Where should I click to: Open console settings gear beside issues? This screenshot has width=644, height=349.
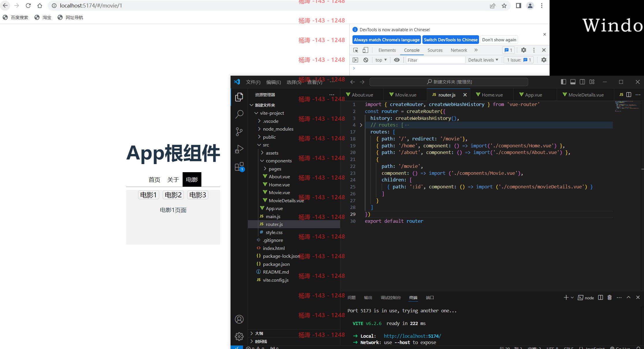click(544, 60)
